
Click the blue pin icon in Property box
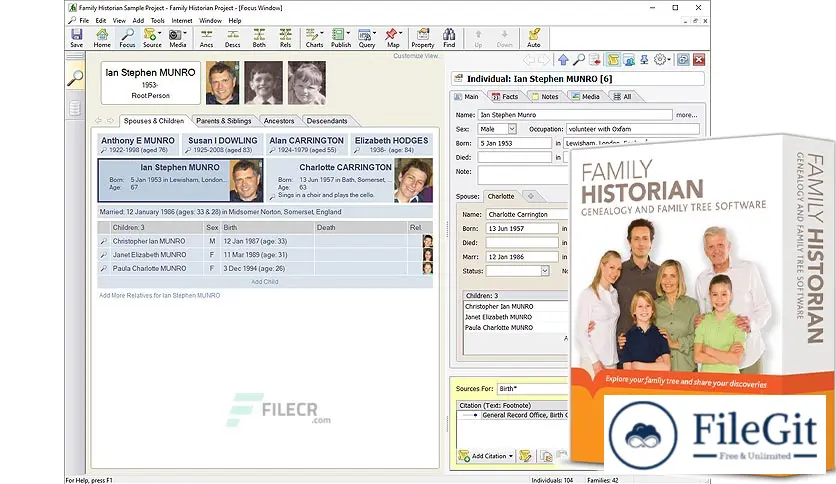(x=644, y=60)
